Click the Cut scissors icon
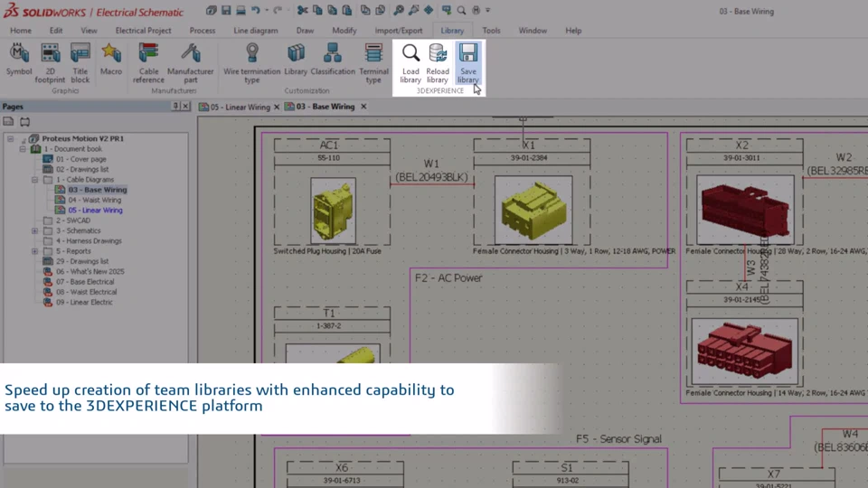This screenshot has width=868, height=488. [302, 10]
